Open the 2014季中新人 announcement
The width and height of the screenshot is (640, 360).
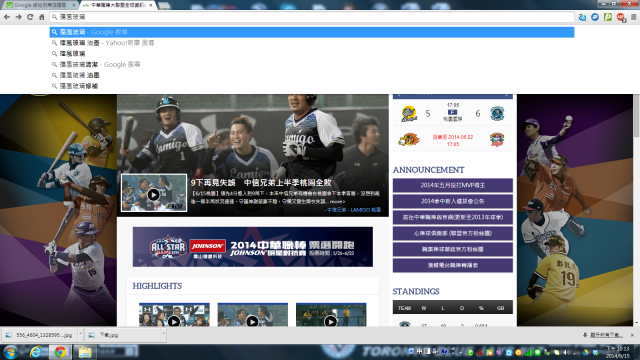pyautogui.click(x=453, y=201)
